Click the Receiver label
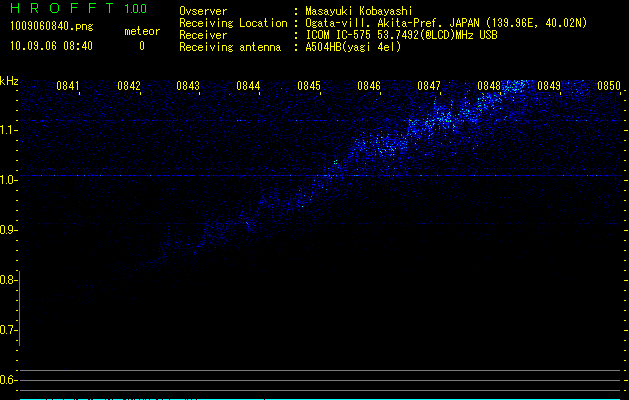This screenshot has width=629, height=400. pos(203,35)
